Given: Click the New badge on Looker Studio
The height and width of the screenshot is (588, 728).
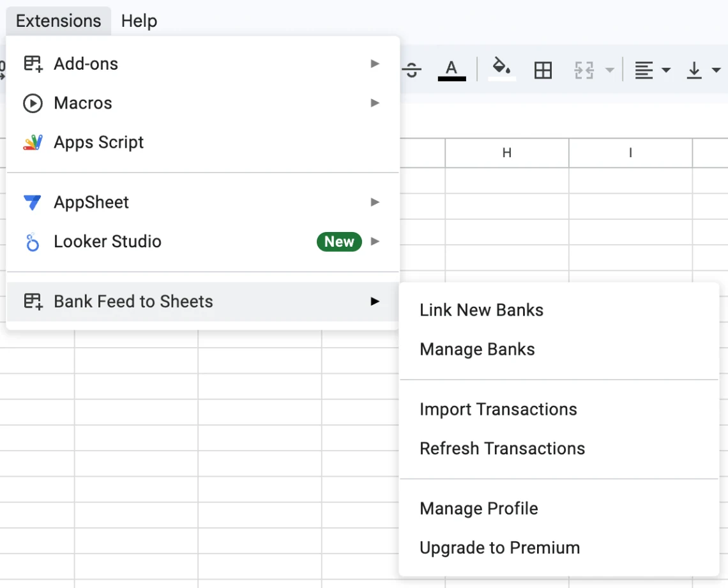Looking at the screenshot, I should [339, 242].
